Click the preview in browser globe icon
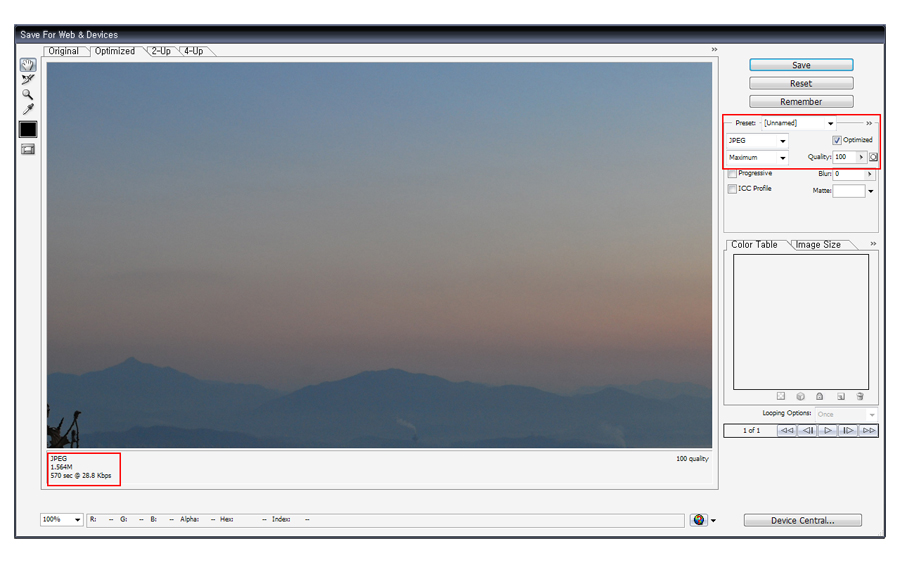900x563 pixels. tap(698, 520)
